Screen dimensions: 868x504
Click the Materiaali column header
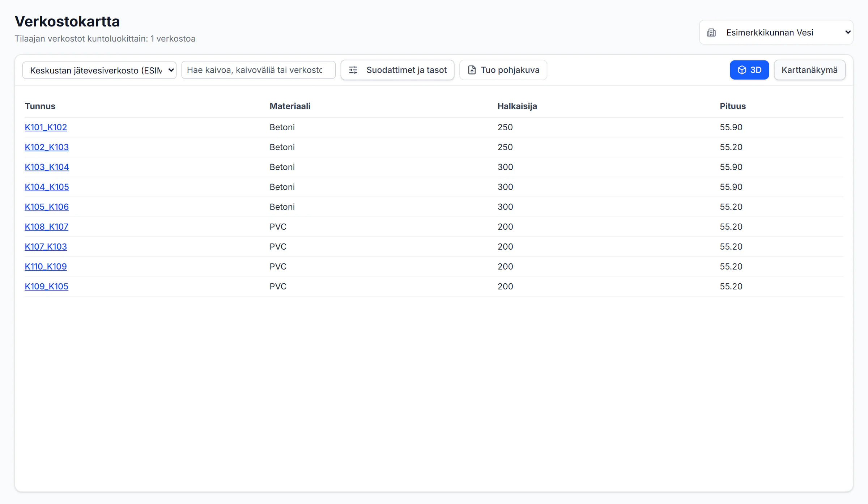tap(290, 106)
